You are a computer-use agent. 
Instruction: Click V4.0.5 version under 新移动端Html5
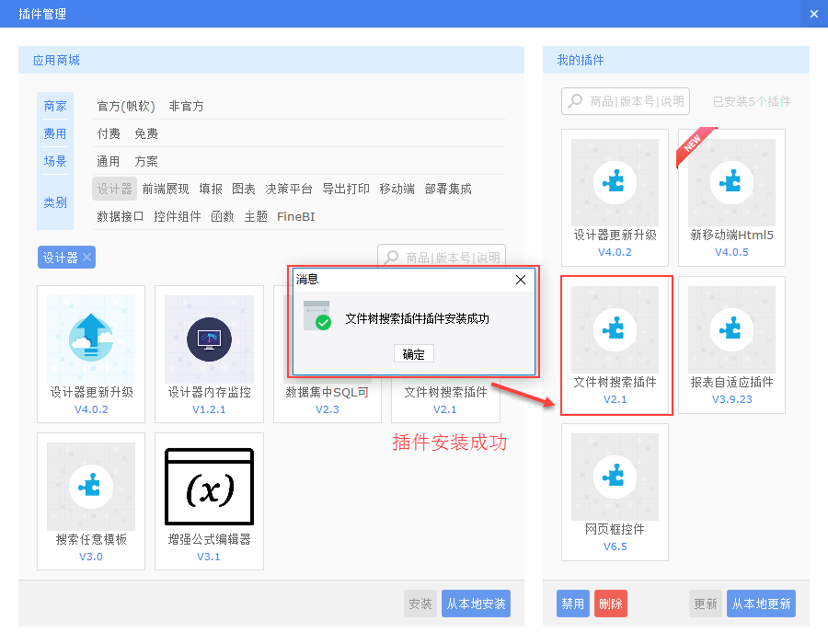pyautogui.click(x=732, y=252)
